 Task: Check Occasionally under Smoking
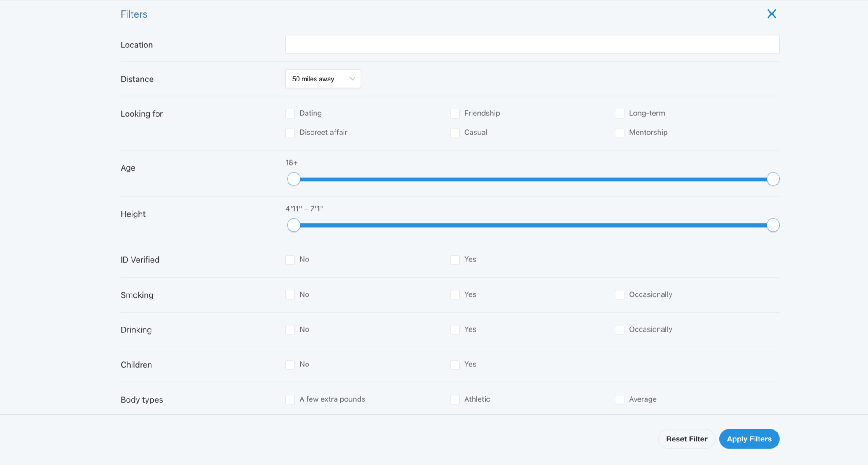[619, 295]
